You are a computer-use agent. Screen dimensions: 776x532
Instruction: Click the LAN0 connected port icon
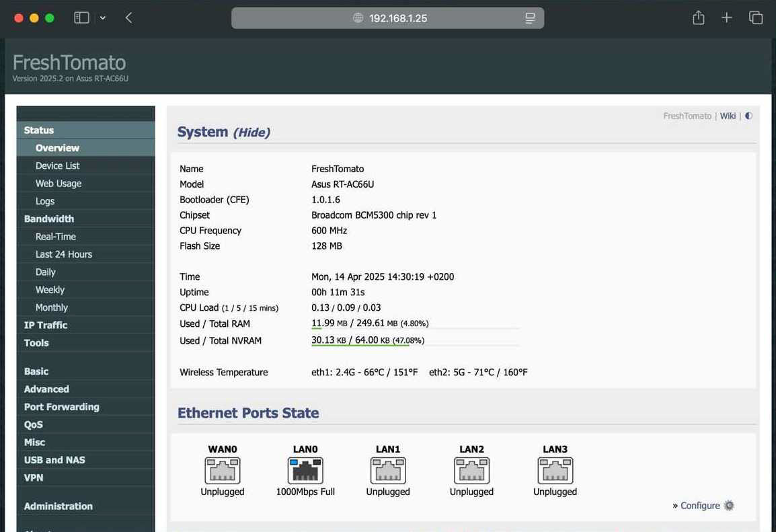coord(305,470)
